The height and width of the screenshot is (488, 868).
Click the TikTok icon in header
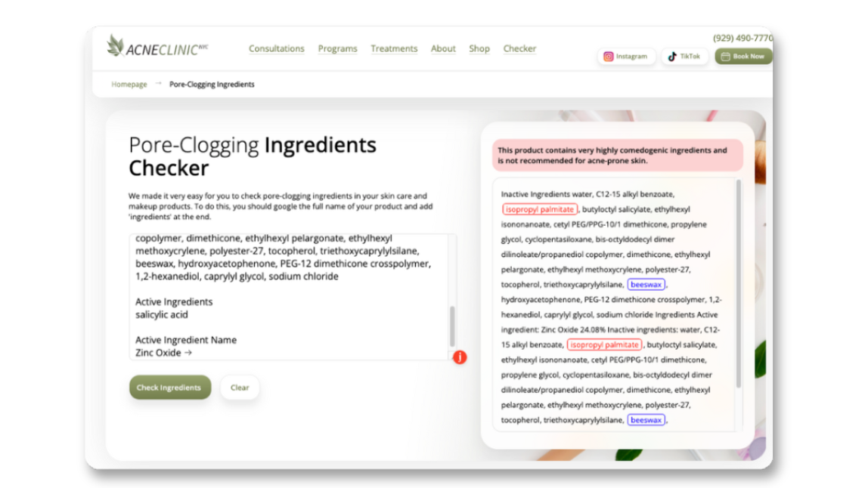(x=672, y=57)
